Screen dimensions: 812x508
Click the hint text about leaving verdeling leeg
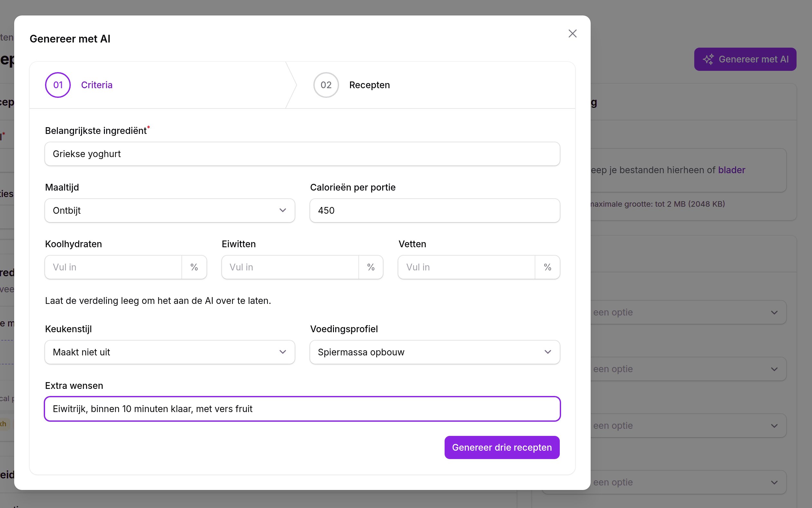coord(158,301)
